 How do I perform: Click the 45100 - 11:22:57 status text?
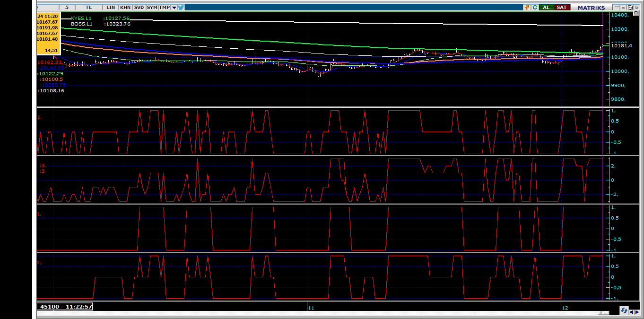[x=66, y=307]
